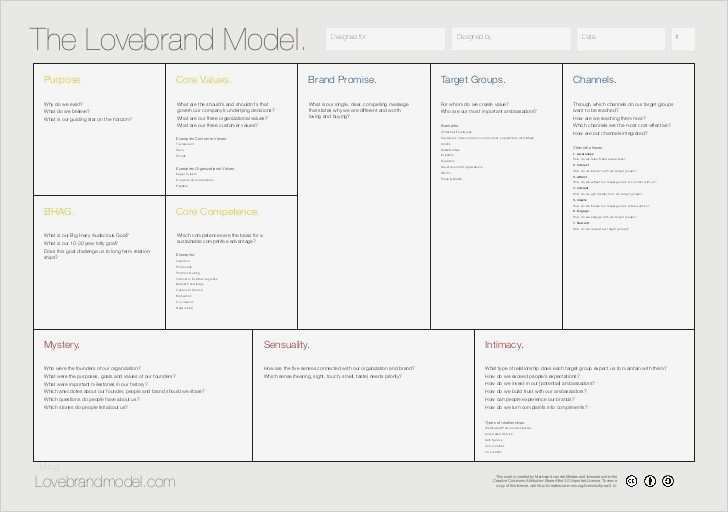The width and height of the screenshot is (728, 512).
Task: Click the Creative Commons CC icon
Action: click(x=631, y=481)
